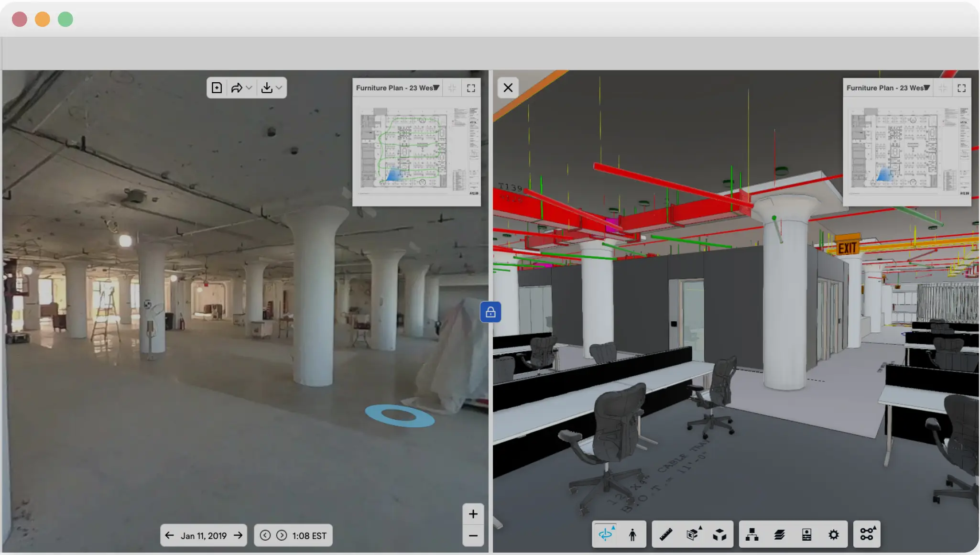Go to next capture after Jan 11, 2019

click(x=238, y=535)
